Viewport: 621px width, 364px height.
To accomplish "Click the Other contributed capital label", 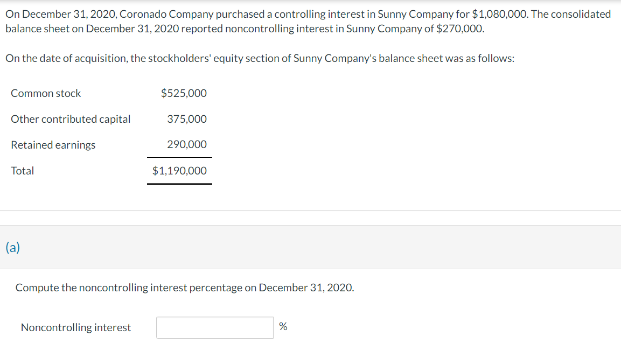I will (x=71, y=119).
